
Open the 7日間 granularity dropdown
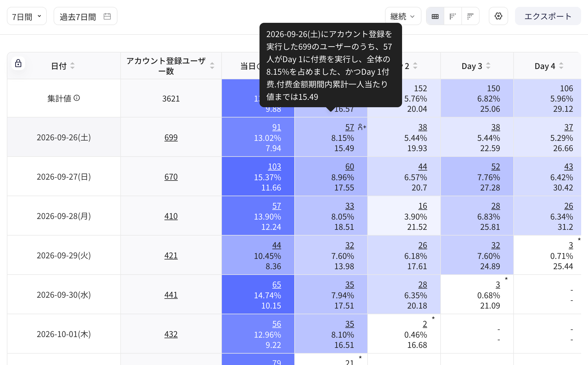(x=27, y=16)
